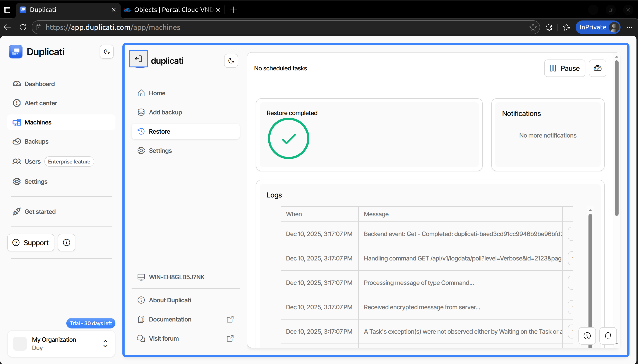
Task: Click the browser favorites star icon
Action: 533,27
